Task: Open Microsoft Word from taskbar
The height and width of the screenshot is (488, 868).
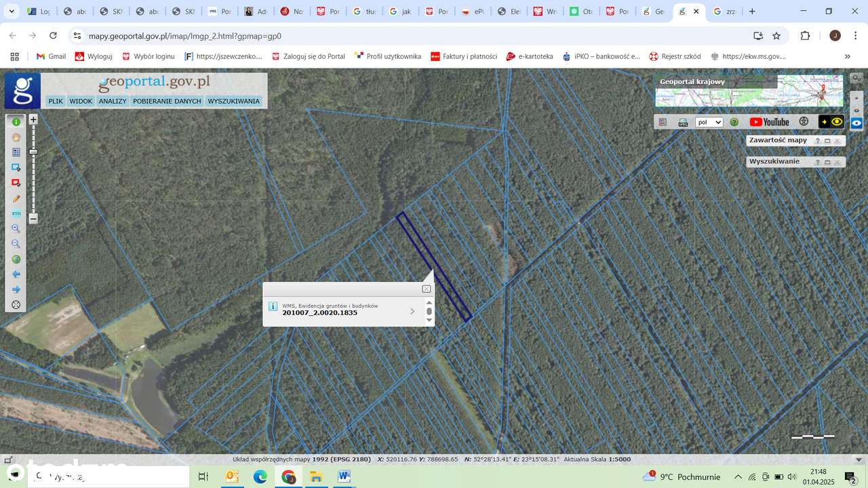Action: [x=344, y=477]
